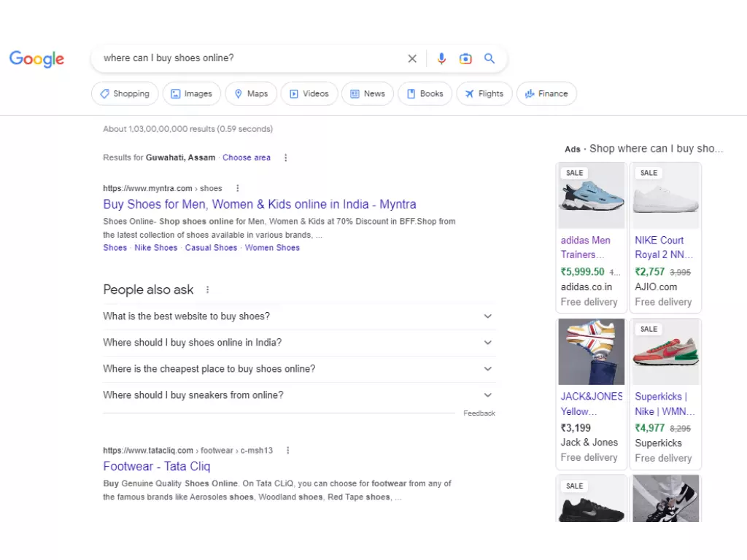Open the Videos filter tab

click(x=309, y=94)
